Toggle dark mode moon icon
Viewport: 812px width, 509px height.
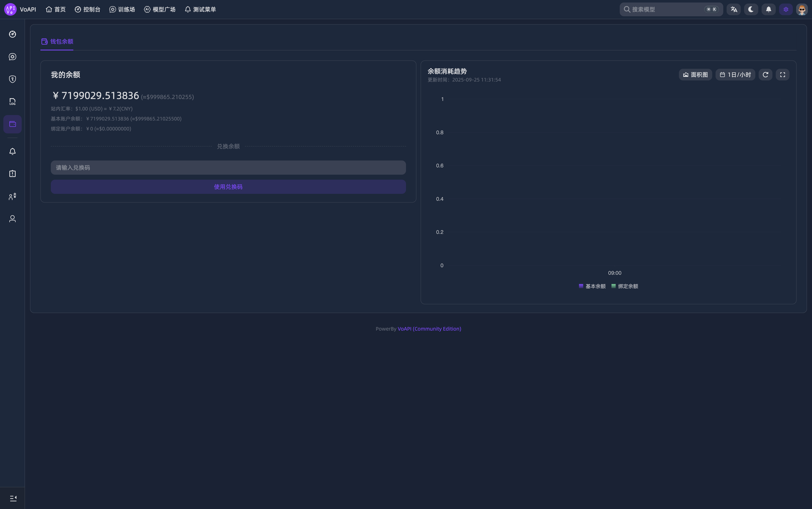click(751, 9)
